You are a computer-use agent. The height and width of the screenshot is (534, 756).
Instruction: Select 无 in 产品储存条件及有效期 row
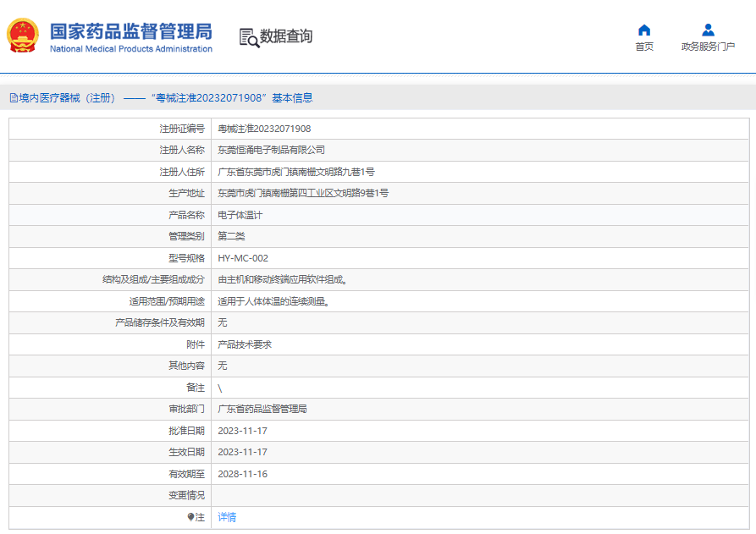click(223, 322)
